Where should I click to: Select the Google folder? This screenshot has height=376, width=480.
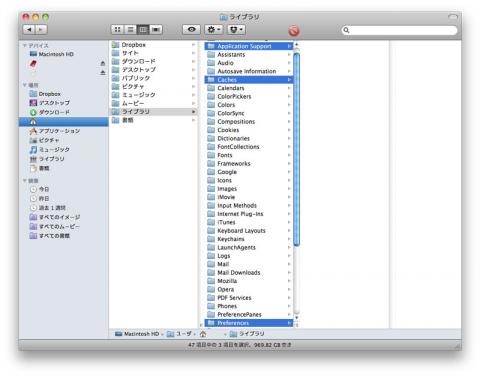[249, 172]
